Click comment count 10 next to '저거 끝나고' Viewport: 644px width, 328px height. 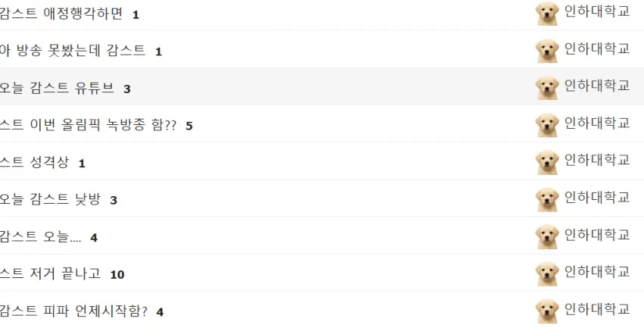pos(117,275)
